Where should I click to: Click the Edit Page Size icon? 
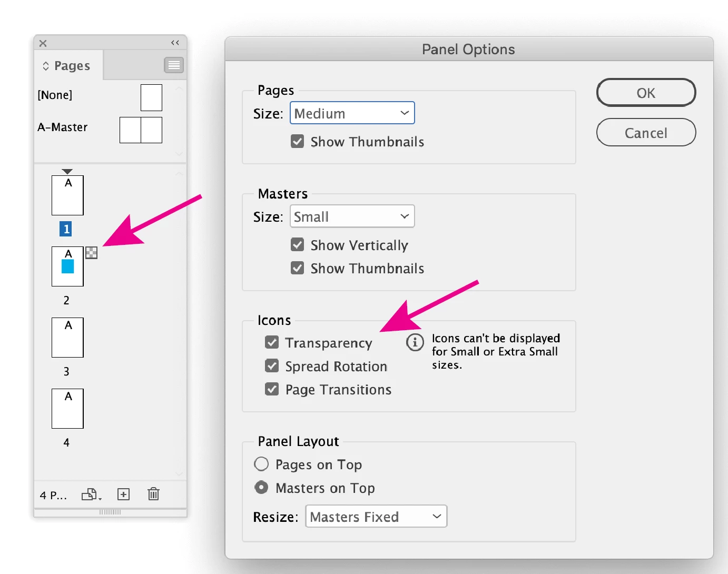[x=91, y=494]
